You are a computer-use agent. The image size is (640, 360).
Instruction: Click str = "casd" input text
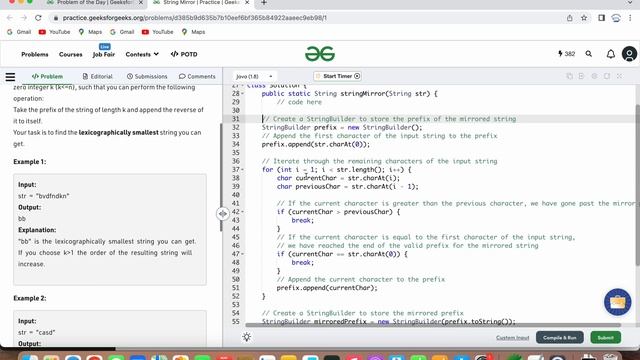36,332
